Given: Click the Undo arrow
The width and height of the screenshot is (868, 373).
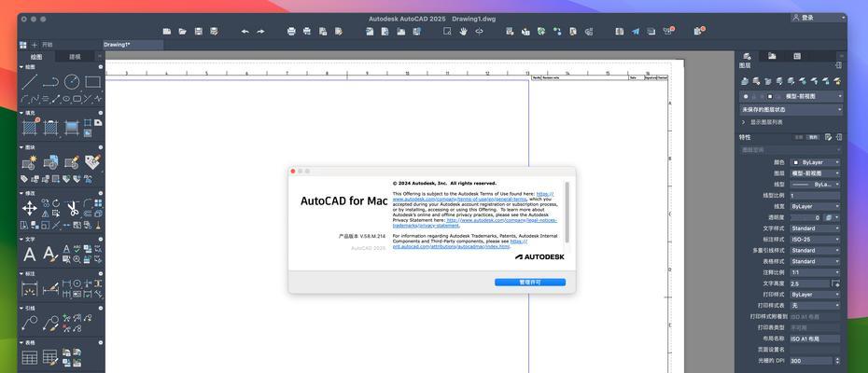Looking at the screenshot, I should [x=245, y=32].
